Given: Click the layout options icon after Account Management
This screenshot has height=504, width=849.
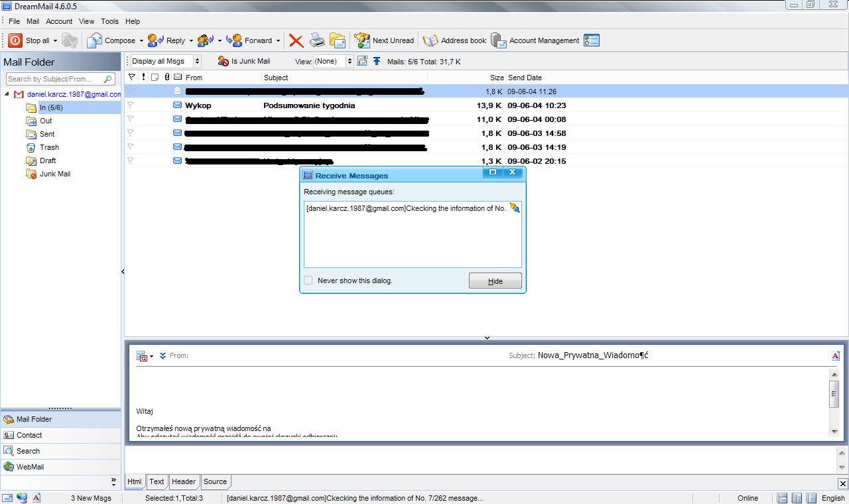Looking at the screenshot, I should click(x=592, y=40).
